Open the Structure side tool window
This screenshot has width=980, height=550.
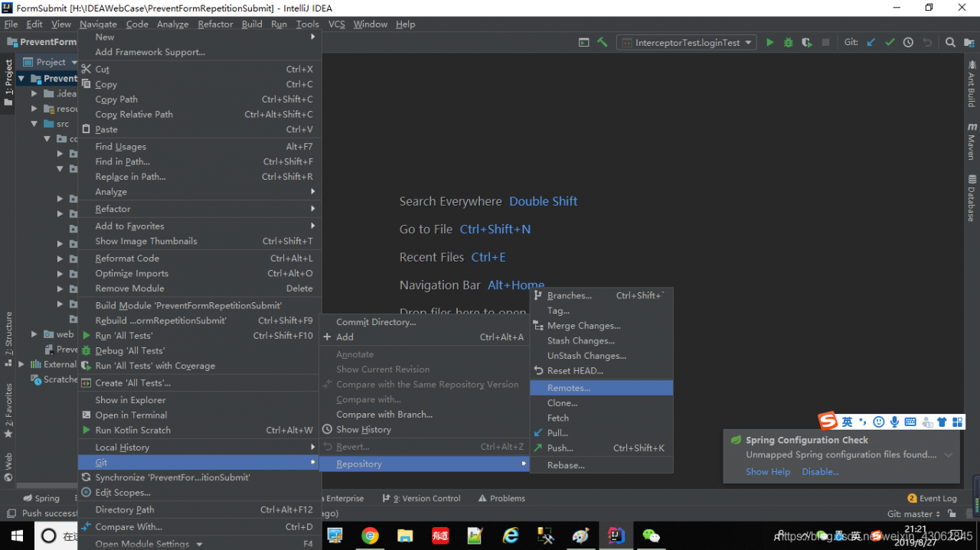(x=8, y=339)
